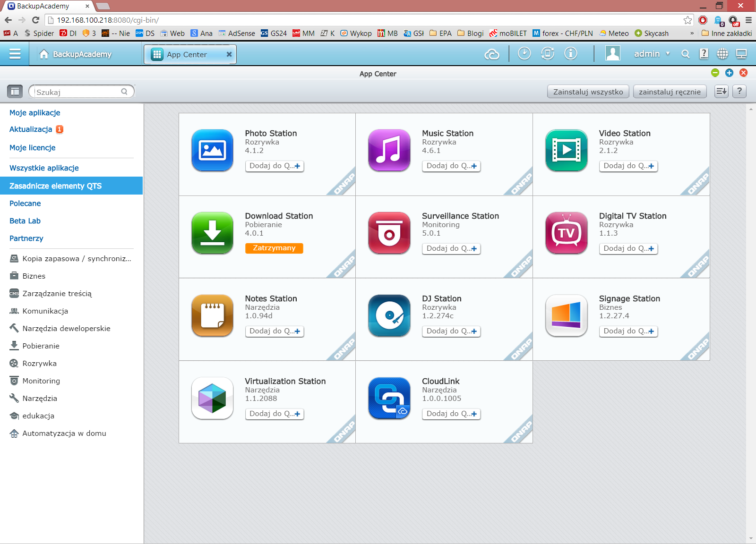Click the Surveillance Station app icon

(x=389, y=233)
